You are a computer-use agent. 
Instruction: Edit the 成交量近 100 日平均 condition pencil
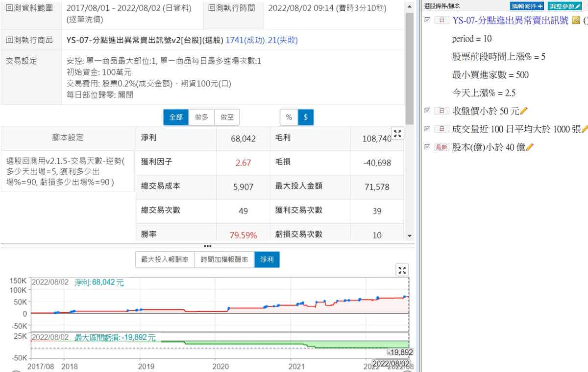(584, 129)
